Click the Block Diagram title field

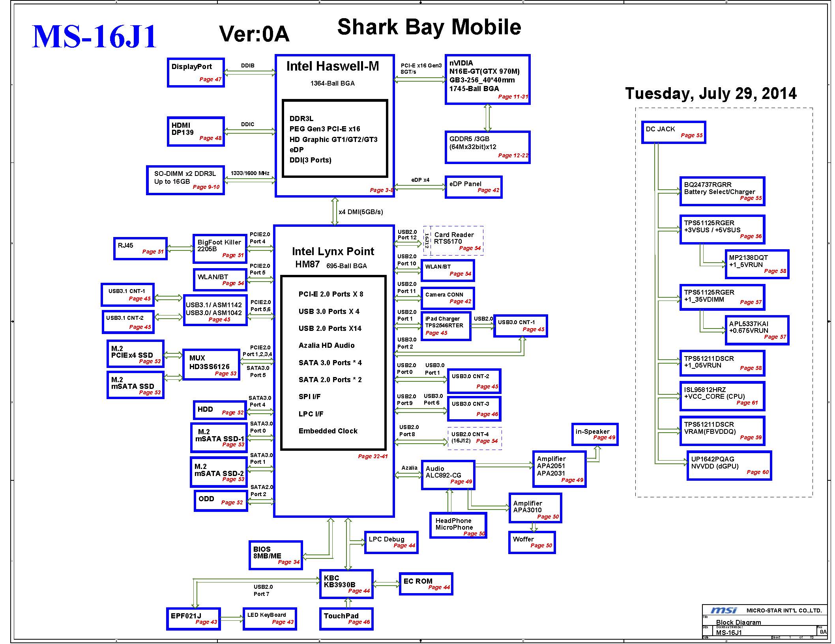(x=738, y=622)
